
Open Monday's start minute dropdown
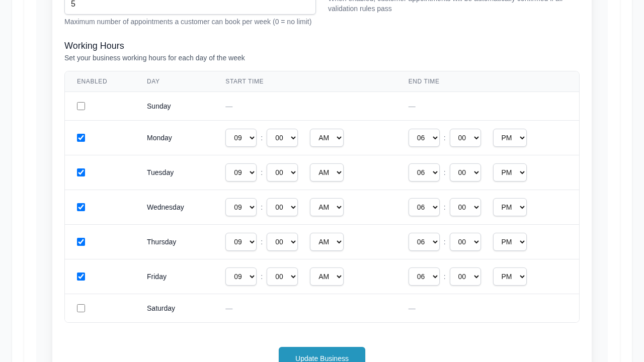(282, 138)
